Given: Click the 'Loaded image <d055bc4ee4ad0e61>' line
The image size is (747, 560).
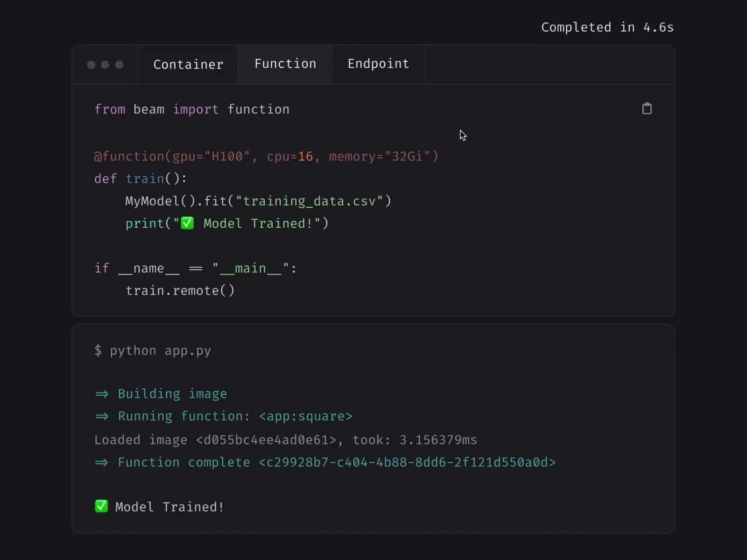Looking at the screenshot, I should [x=286, y=440].
